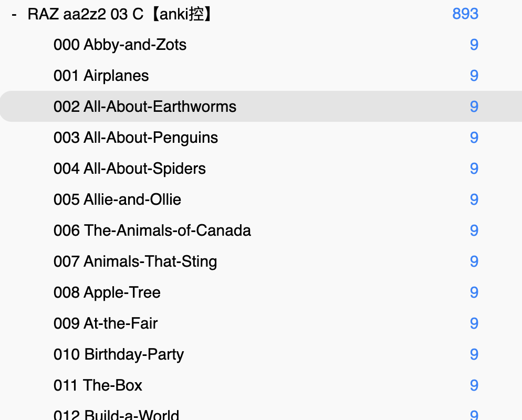Click the count next to Birthday-Party
Image resolution: width=522 pixels, height=420 pixels.
click(x=474, y=354)
